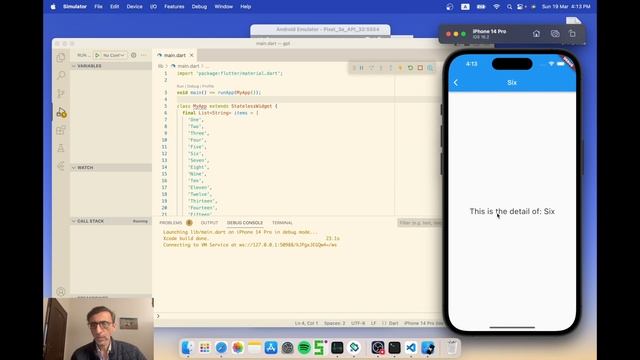Switch to the OUTPUT panel tab
Image resolution: width=640 pixels, height=360 pixels.
pos(209,223)
